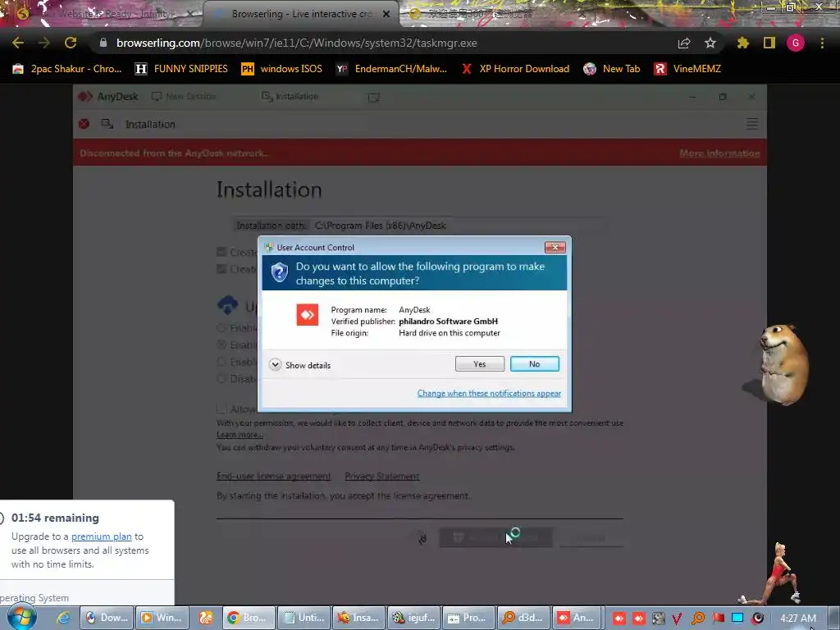Toggle the Chrome side panel icon

(x=769, y=43)
